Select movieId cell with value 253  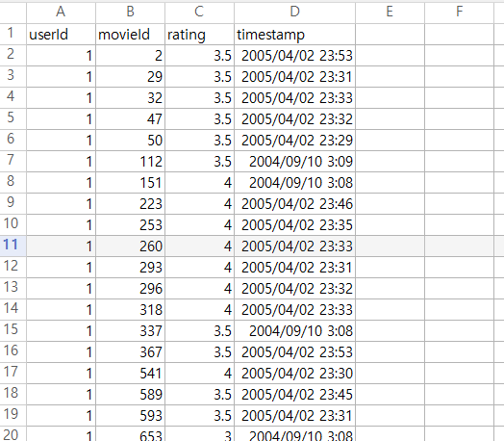tap(130, 225)
